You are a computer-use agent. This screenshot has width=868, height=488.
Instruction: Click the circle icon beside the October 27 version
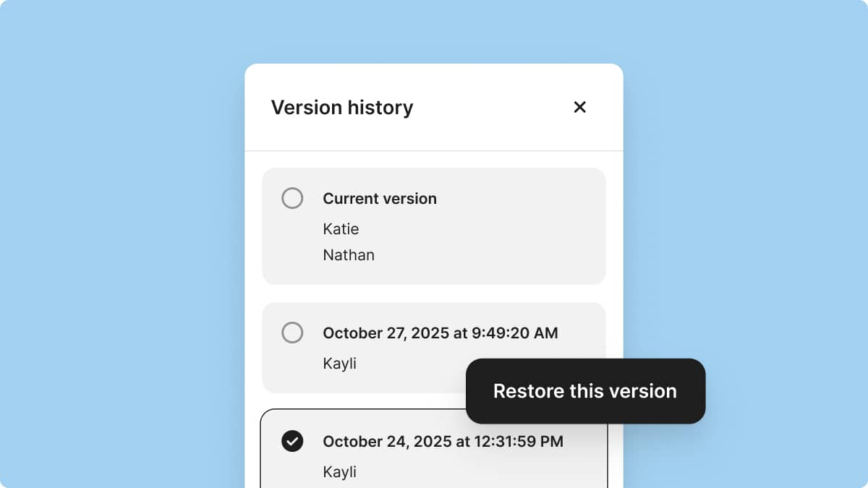292,333
